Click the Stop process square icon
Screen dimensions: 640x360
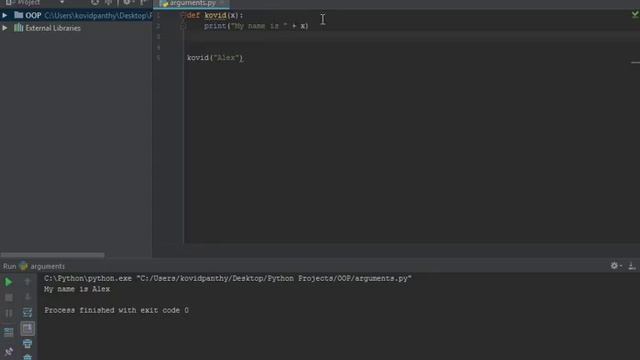tap(9, 298)
